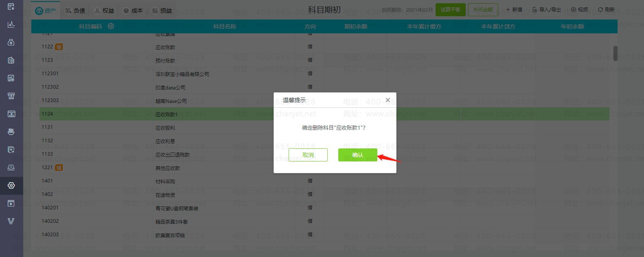
Task: Open the 导入/导出 menu
Action: (547, 9)
